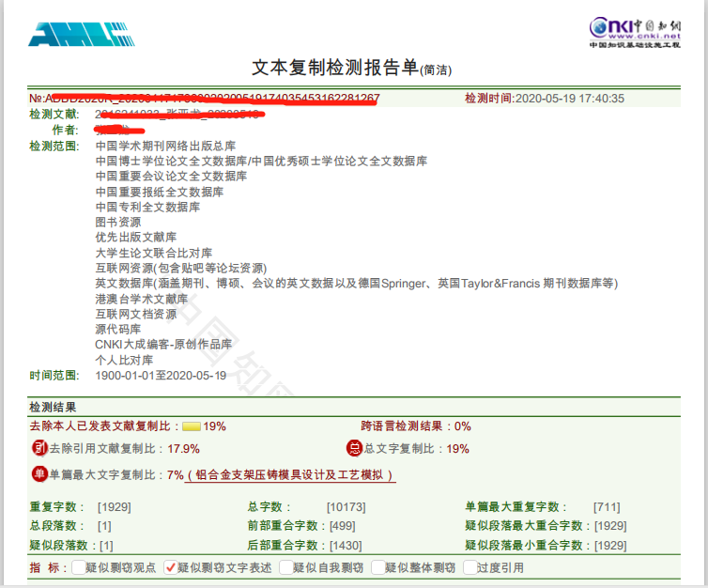
Task: Click the red 引 circle icon
Action: [39, 448]
